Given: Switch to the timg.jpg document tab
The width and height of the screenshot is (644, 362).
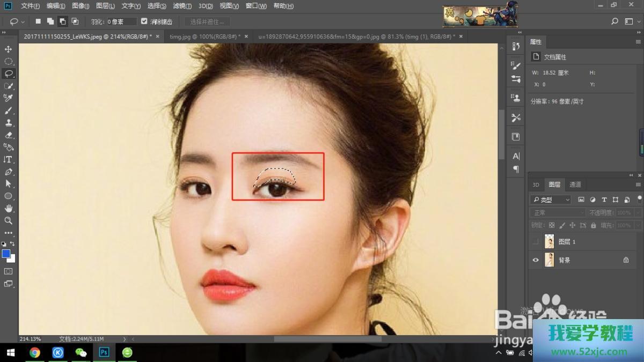Looking at the screenshot, I should click(204, 36).
